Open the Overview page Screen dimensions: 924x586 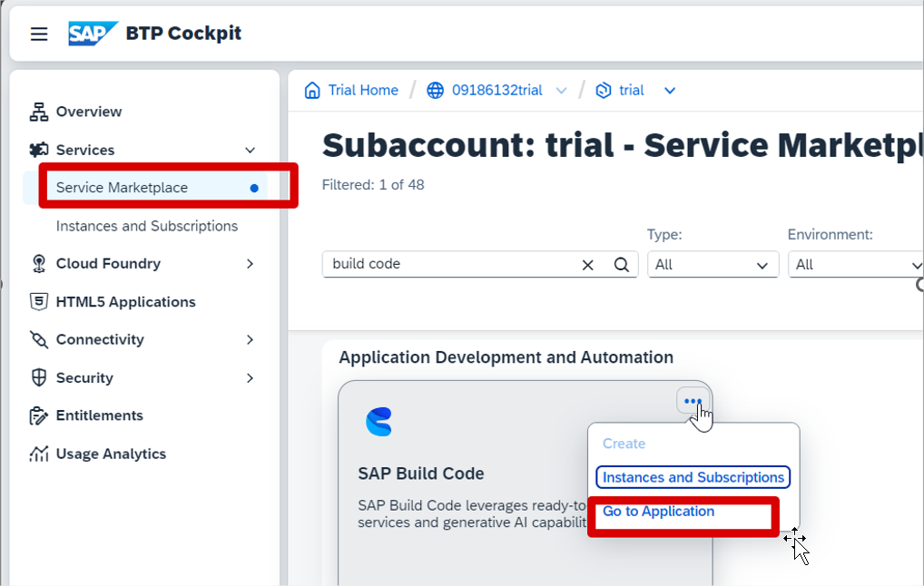point(88,112)
